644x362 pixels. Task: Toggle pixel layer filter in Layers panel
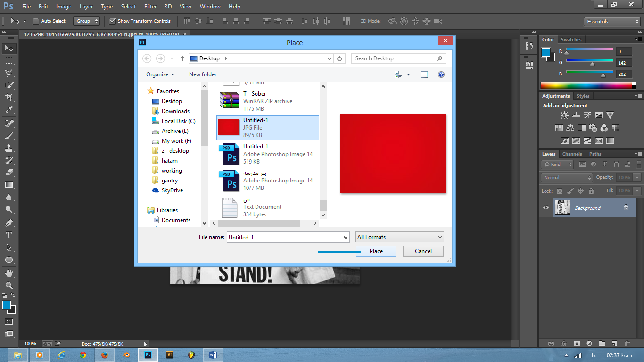coord(582,165)
